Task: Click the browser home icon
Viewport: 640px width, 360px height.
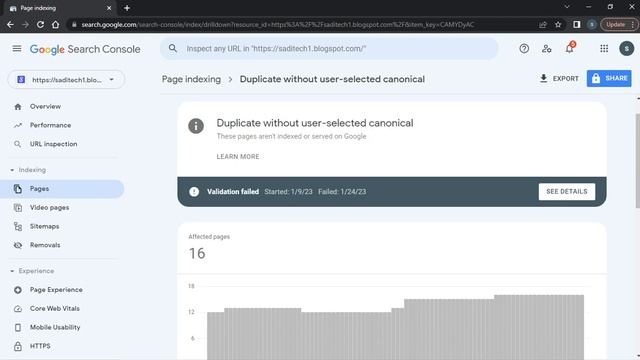Action: tap(56, 24)
